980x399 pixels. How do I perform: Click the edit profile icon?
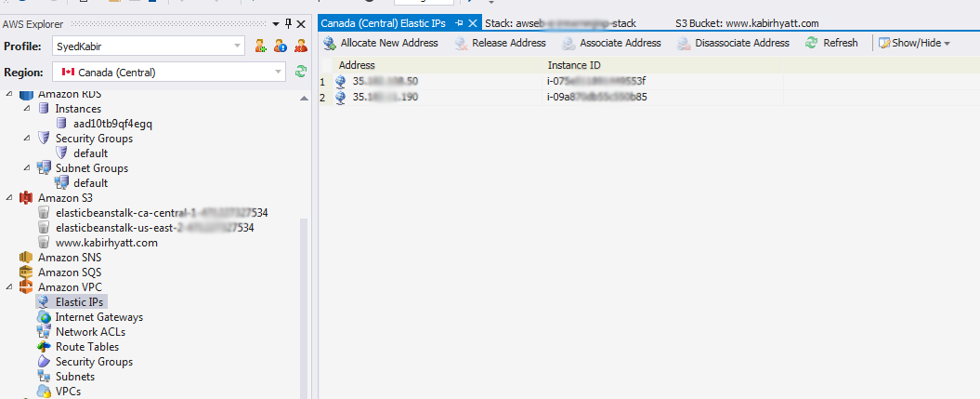pyautogui.click(x=281, y=46)
